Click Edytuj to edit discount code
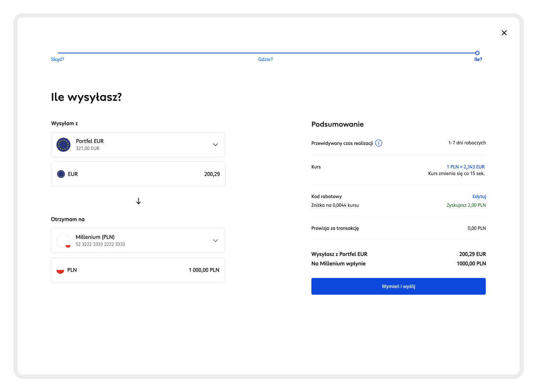Image resolution: width=537 pixels, height=392 pixels. click(x=479, y=196)
